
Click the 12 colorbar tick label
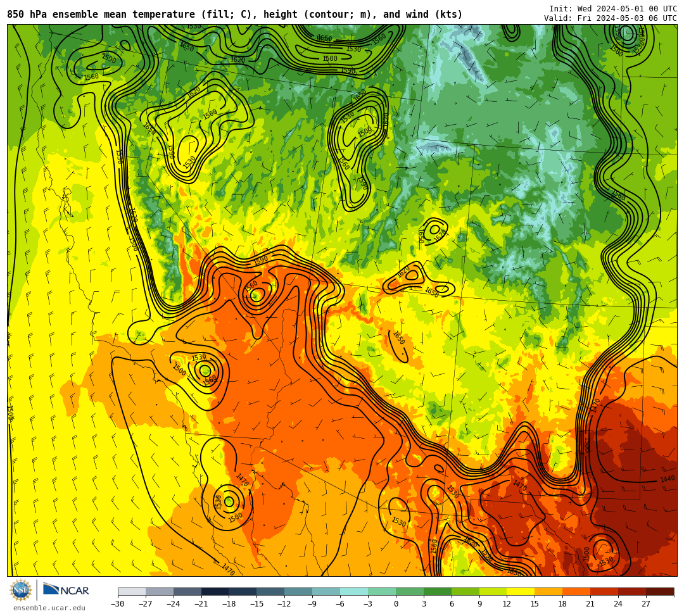point(507,604)
